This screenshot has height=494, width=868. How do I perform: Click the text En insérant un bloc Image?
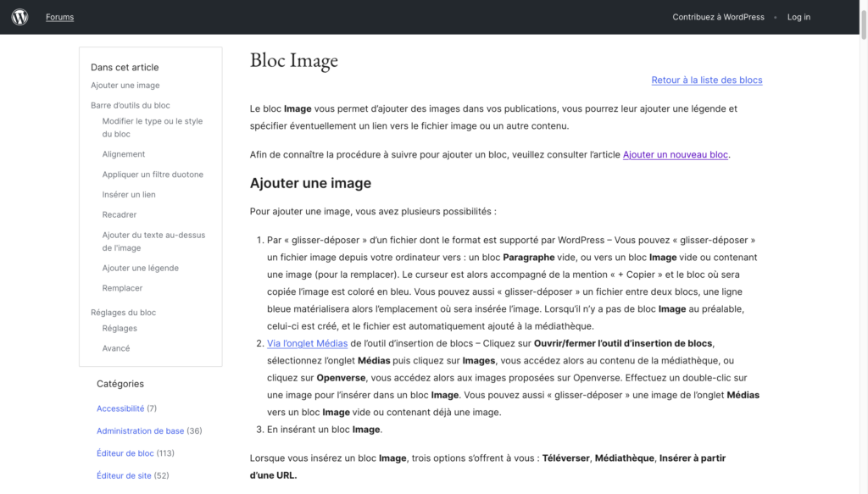(325, 430)
